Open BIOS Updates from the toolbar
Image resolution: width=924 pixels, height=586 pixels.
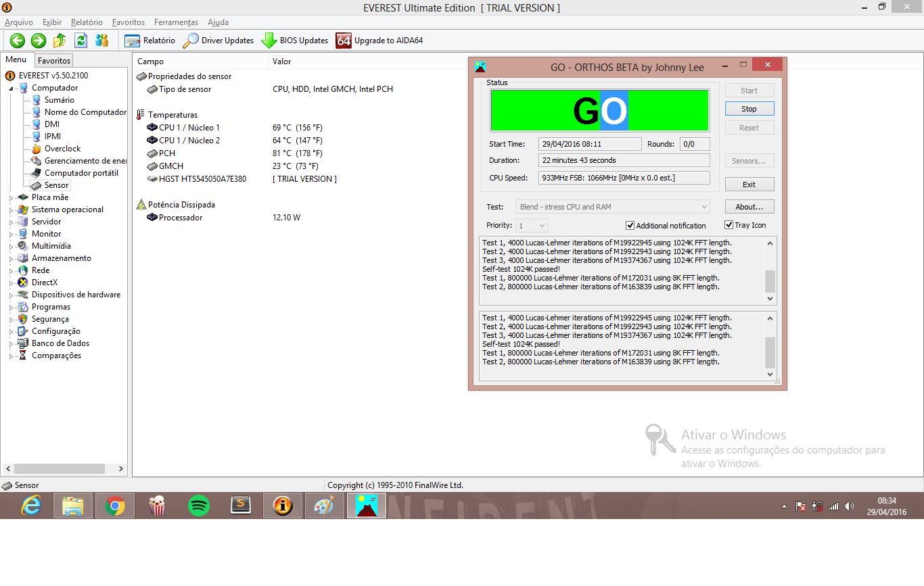pos(295,41)
